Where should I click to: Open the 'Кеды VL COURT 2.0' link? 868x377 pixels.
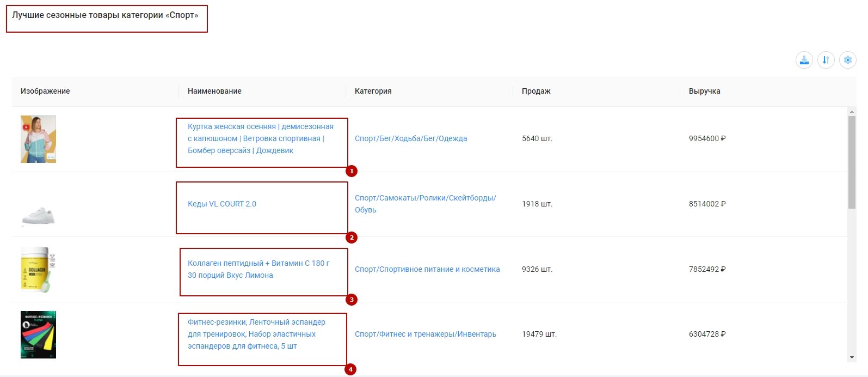pos(222,204)
